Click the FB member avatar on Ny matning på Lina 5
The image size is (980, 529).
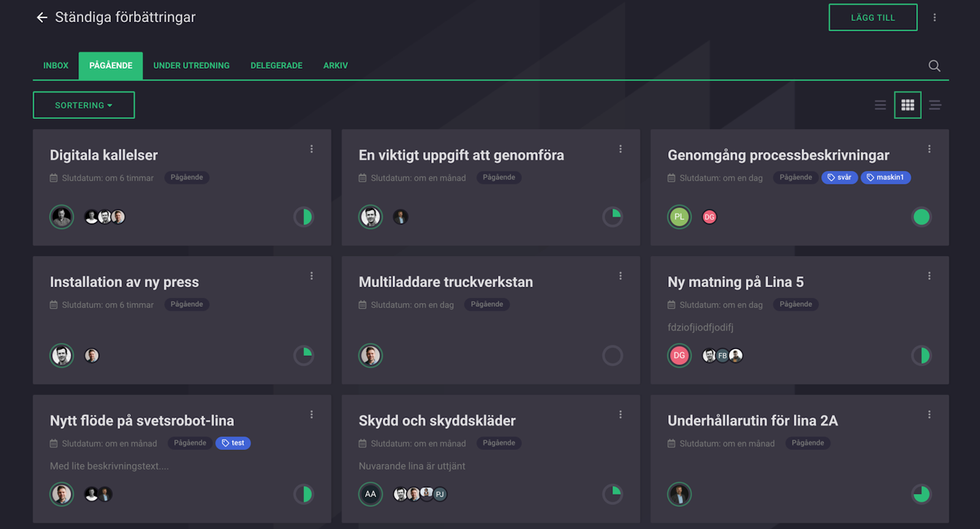(x=723, y=356)
